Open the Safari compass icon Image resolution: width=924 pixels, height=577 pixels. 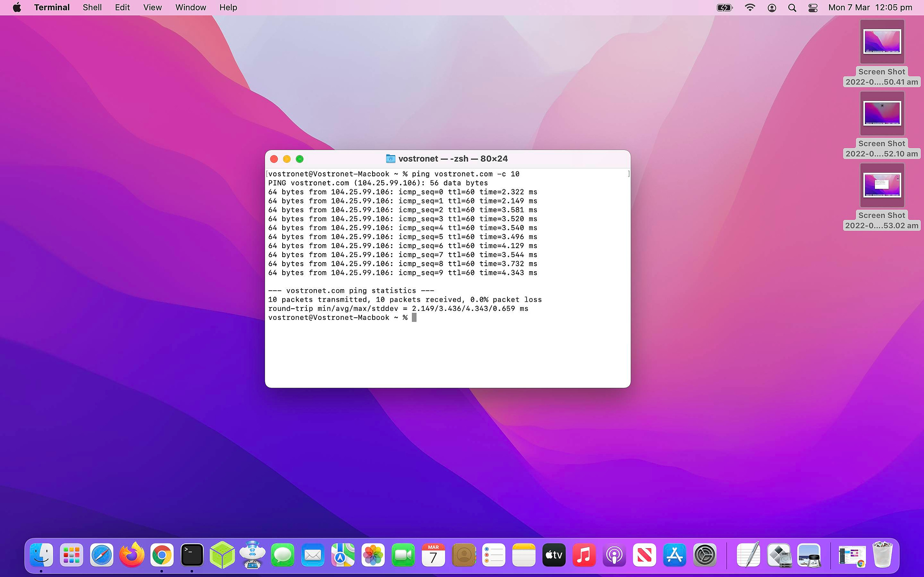[x=101, y=555]
